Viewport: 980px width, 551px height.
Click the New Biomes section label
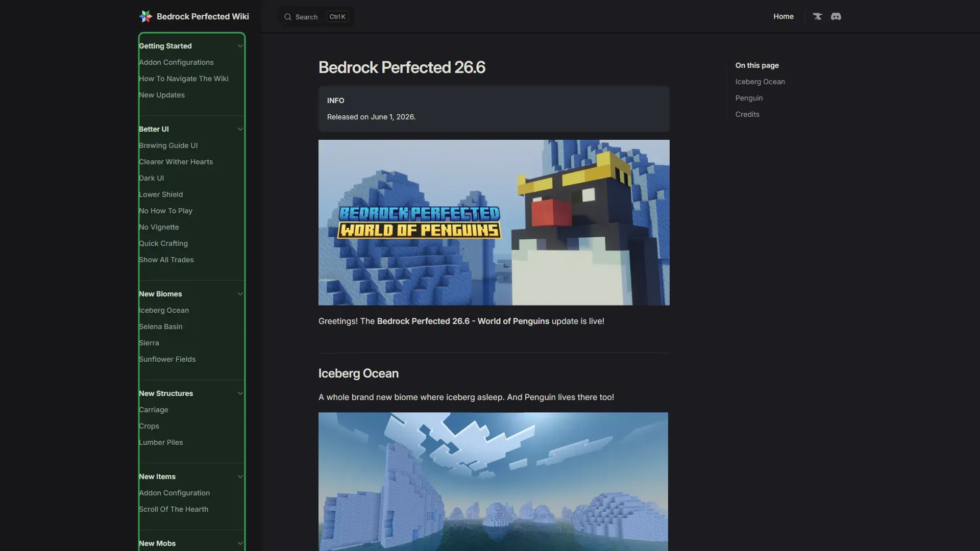pos(160,294)
